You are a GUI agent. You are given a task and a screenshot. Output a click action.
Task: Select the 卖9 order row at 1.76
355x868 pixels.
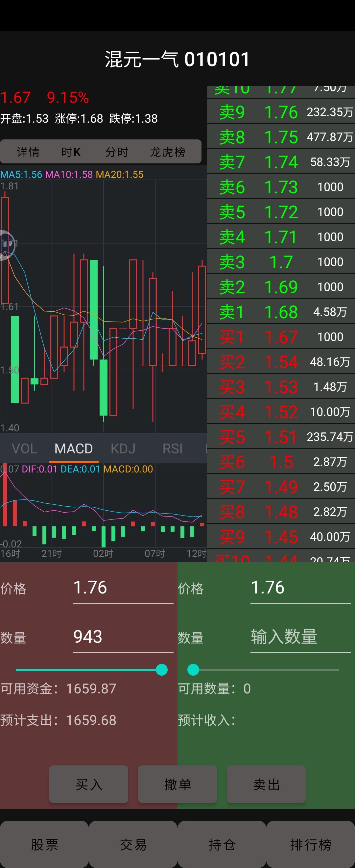(x=281, y=112)
